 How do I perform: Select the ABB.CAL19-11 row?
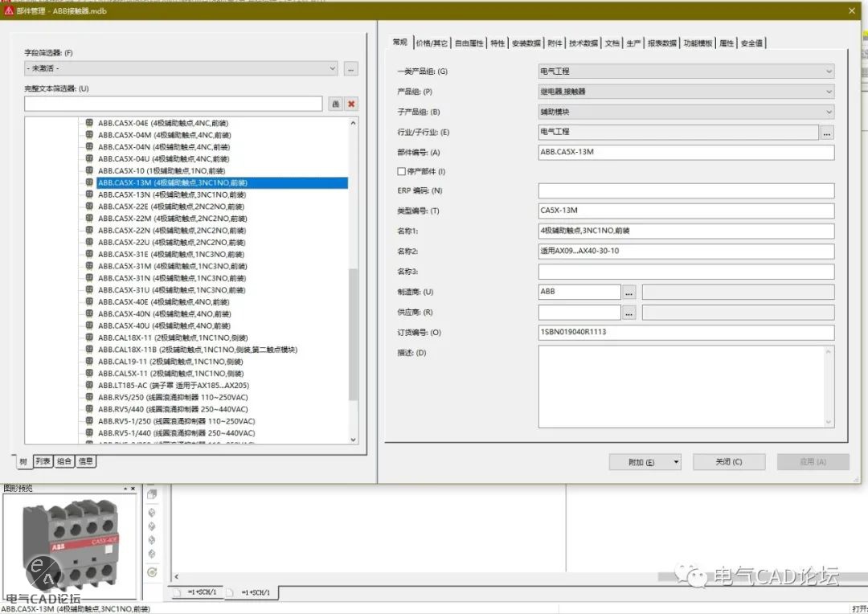click(170, 362)
